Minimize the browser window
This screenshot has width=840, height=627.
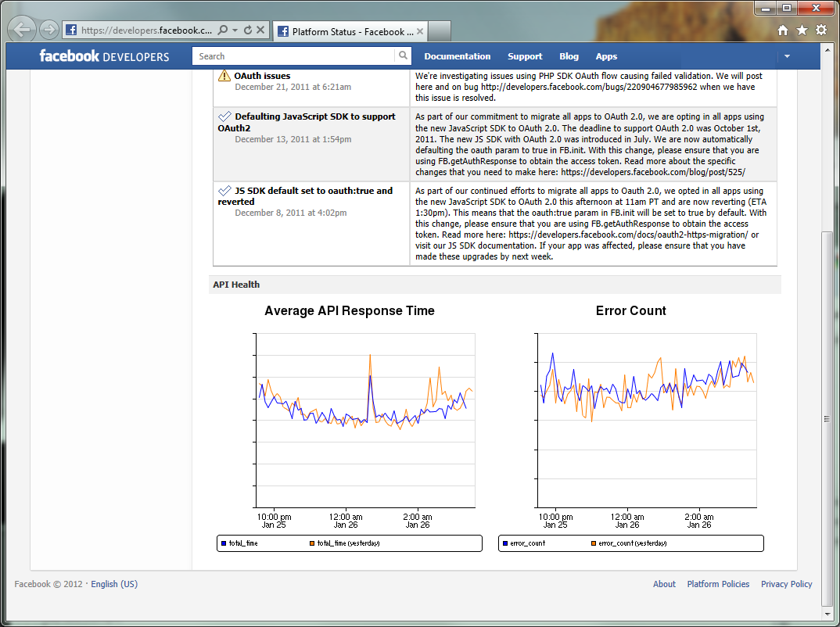coord(766,8)
